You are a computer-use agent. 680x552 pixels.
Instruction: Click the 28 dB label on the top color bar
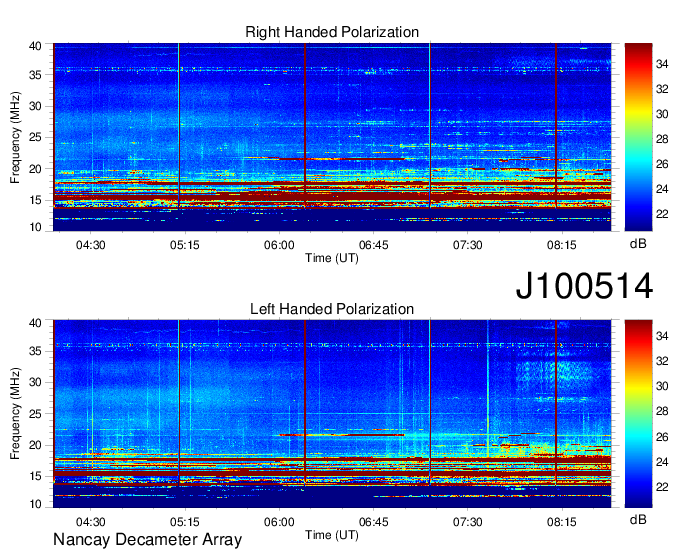click(662, 139)
